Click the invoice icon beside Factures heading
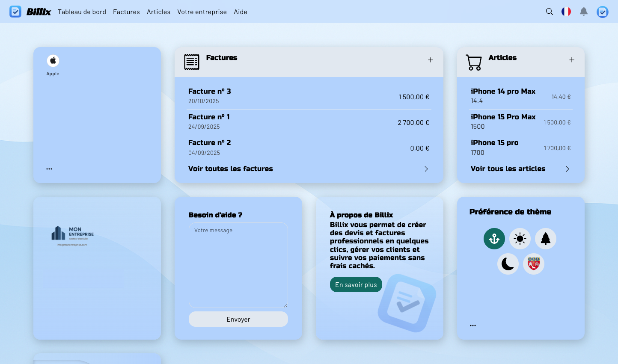This screenshot has height=364, width=618. tap(192, 62)
